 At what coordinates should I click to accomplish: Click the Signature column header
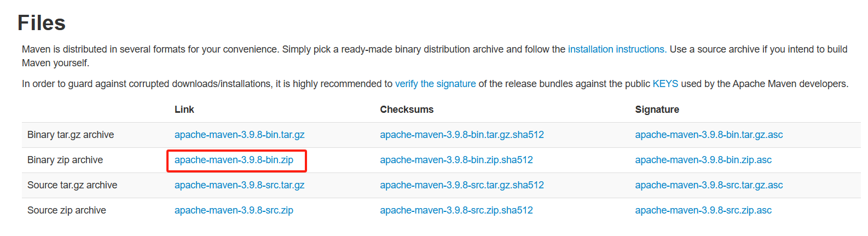point(657,110)
